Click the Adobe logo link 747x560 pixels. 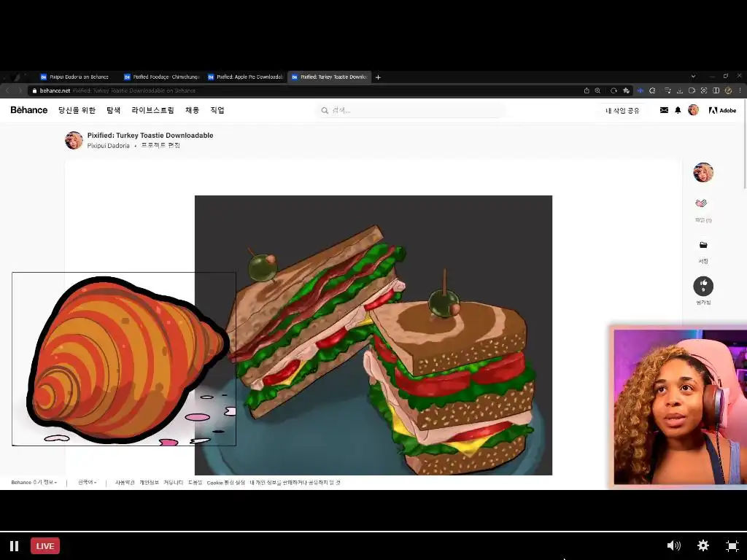[x=722, y=110]
